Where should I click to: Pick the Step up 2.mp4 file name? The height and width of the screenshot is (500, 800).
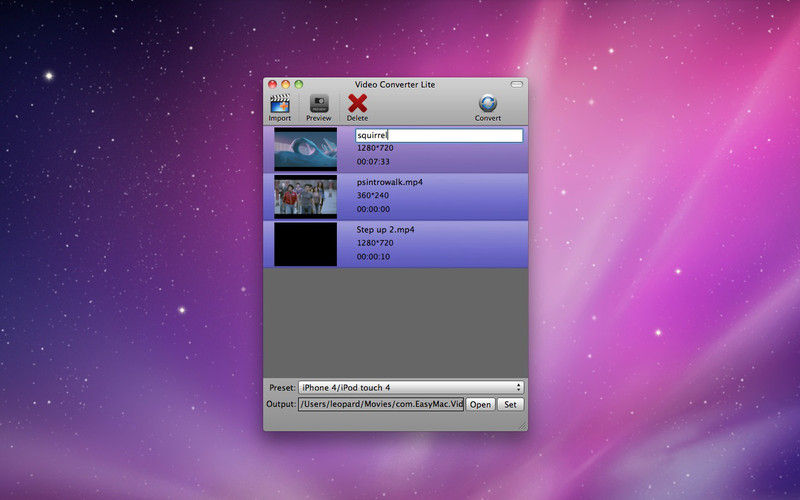tap(385, 230)
